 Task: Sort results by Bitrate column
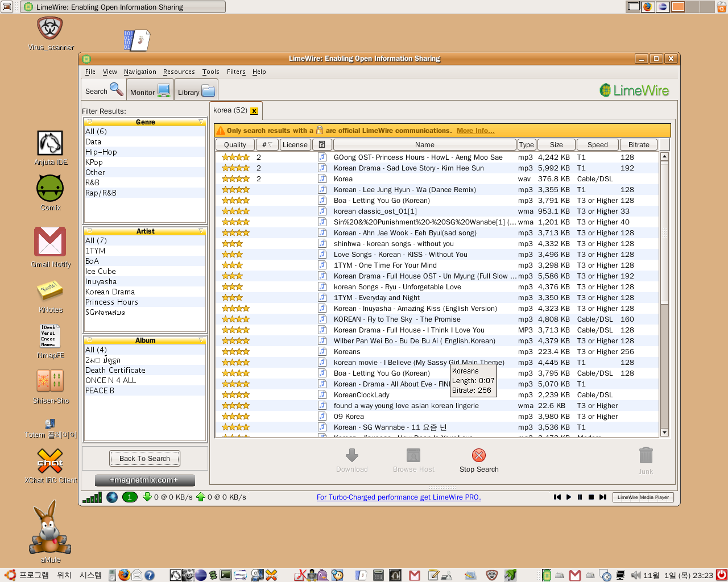point(639,145)
